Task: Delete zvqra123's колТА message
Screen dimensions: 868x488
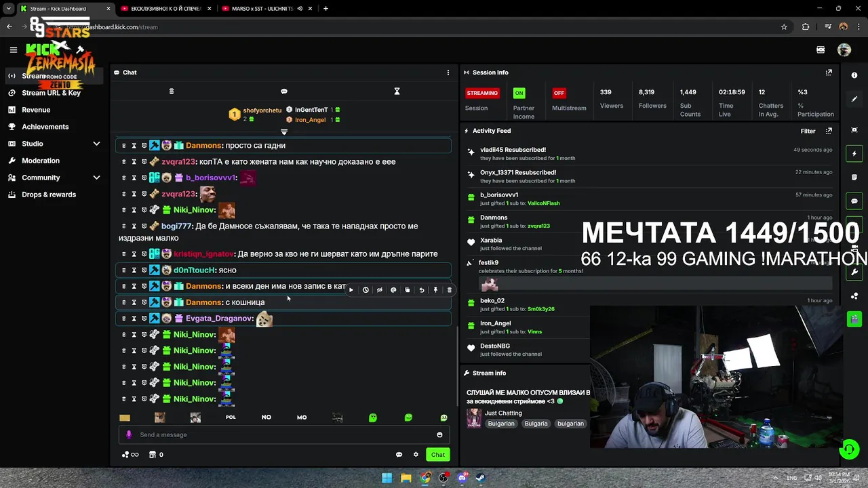Action: (123, 162)
